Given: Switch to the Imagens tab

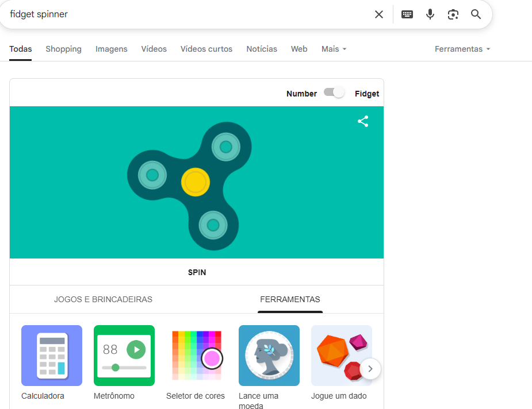Looking at the screenshot, I should [x=111, y=49].
